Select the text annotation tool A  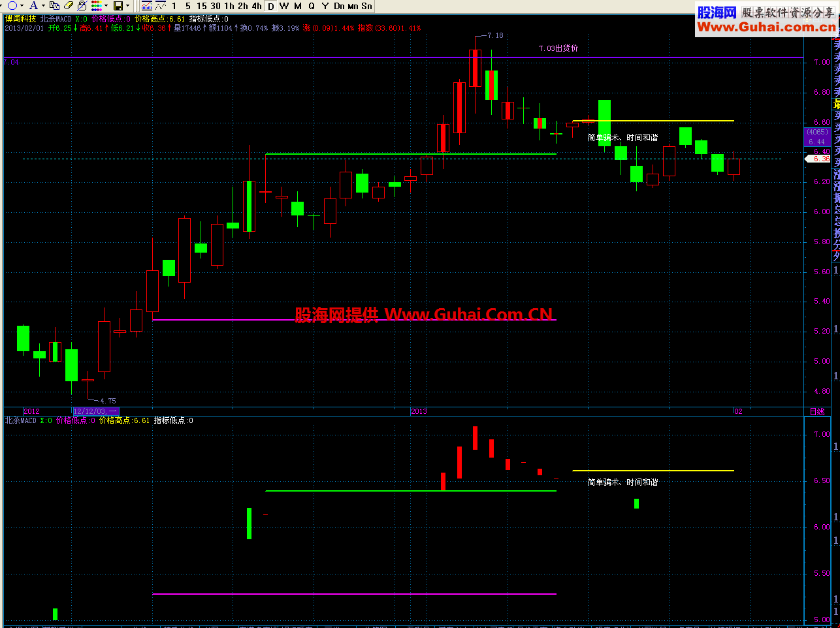point(33,6)
